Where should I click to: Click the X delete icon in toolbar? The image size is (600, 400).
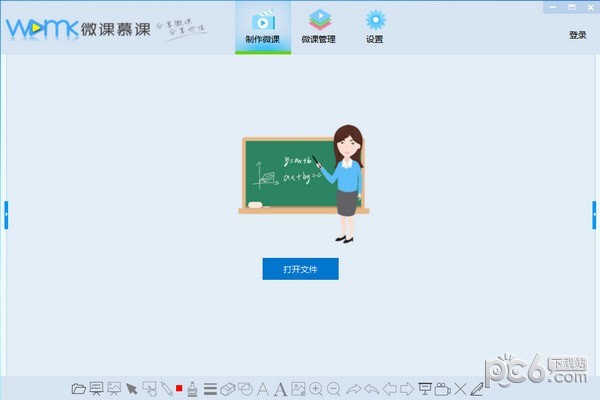click(460, 388)
